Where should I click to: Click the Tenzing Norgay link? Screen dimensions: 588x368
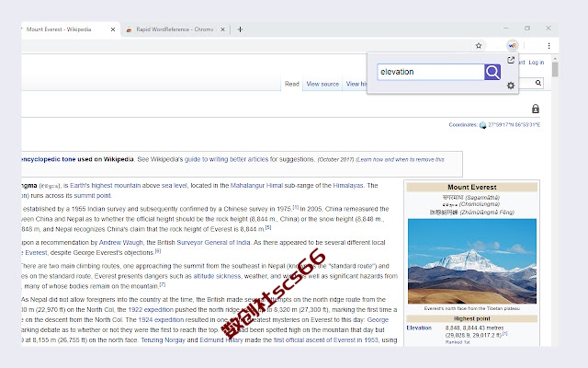pyautogui.click(x=163, y=340)
